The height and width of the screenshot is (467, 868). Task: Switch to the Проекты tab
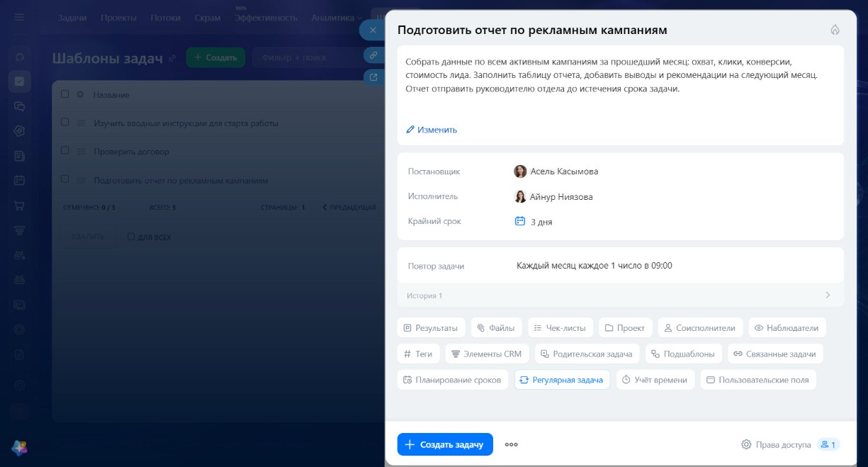point(118,18)
